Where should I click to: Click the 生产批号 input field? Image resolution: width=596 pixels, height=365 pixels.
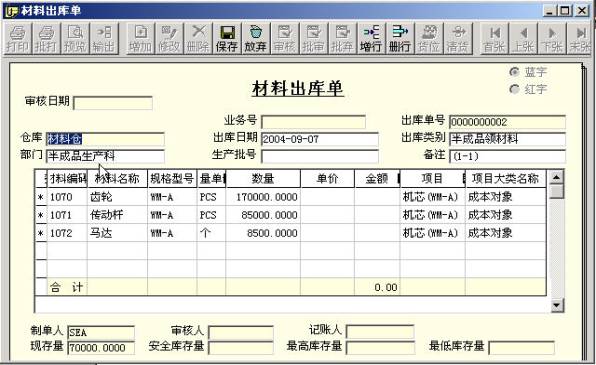pos(320,156)
